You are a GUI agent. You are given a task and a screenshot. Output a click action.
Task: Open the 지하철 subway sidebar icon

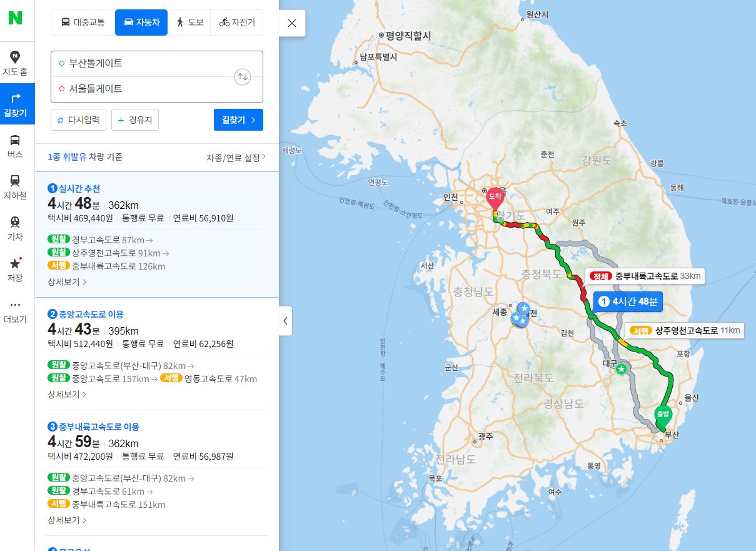point(15,187)
